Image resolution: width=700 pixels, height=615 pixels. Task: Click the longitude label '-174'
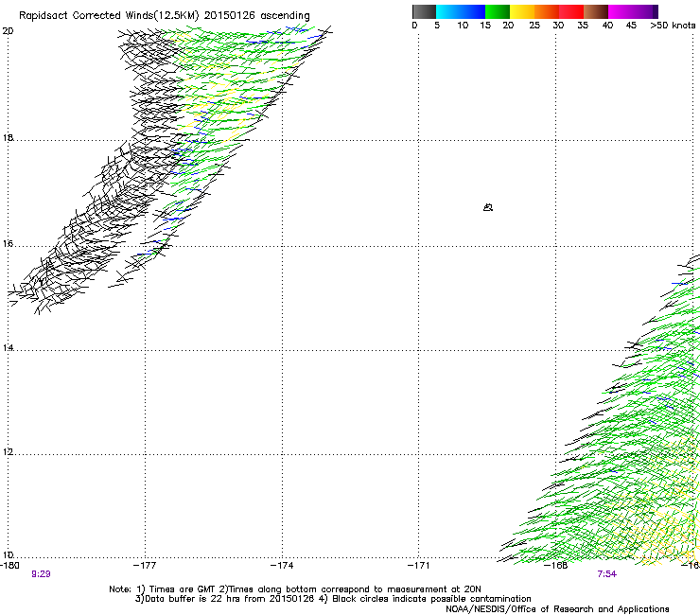click(282, 566)
